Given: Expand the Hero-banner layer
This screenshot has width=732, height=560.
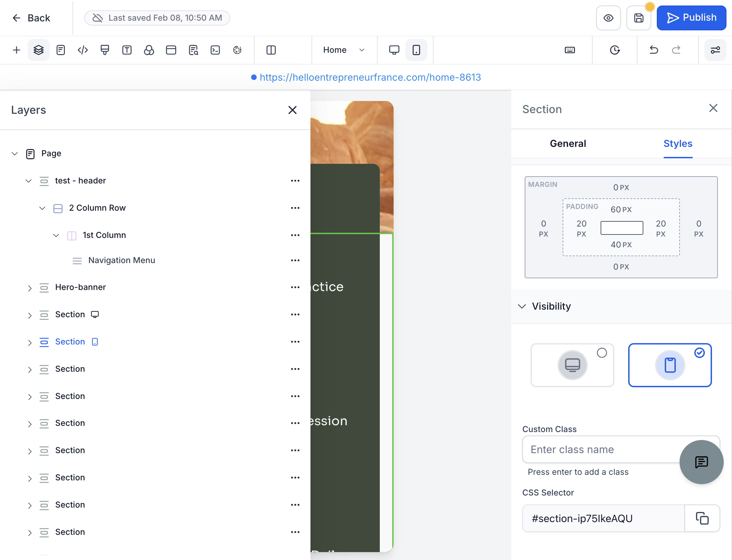Looking at the screenshot, I should coord(30,288).
